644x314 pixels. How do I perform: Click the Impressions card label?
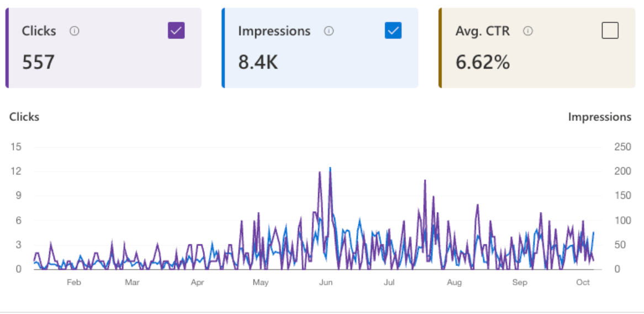[274, 31]
